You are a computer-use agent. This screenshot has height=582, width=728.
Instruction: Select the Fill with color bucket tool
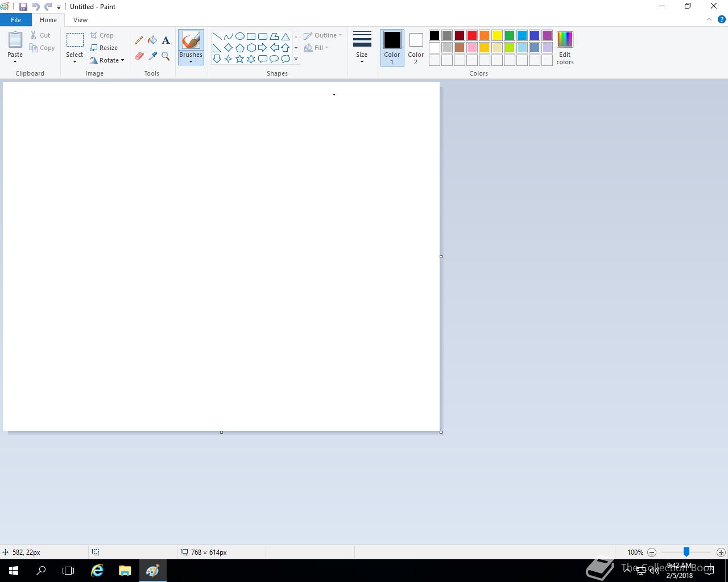(152, 40)
